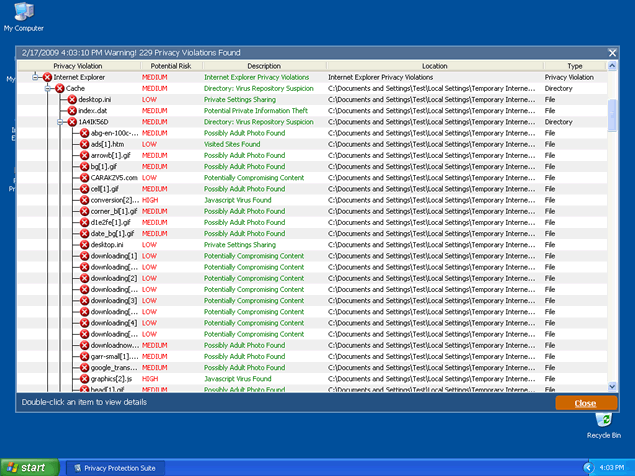Select the Recycle Bin desktop icon

603,422
